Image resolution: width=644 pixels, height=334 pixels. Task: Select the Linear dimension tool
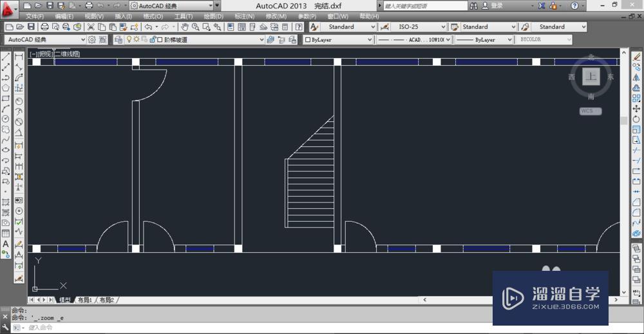19,57
